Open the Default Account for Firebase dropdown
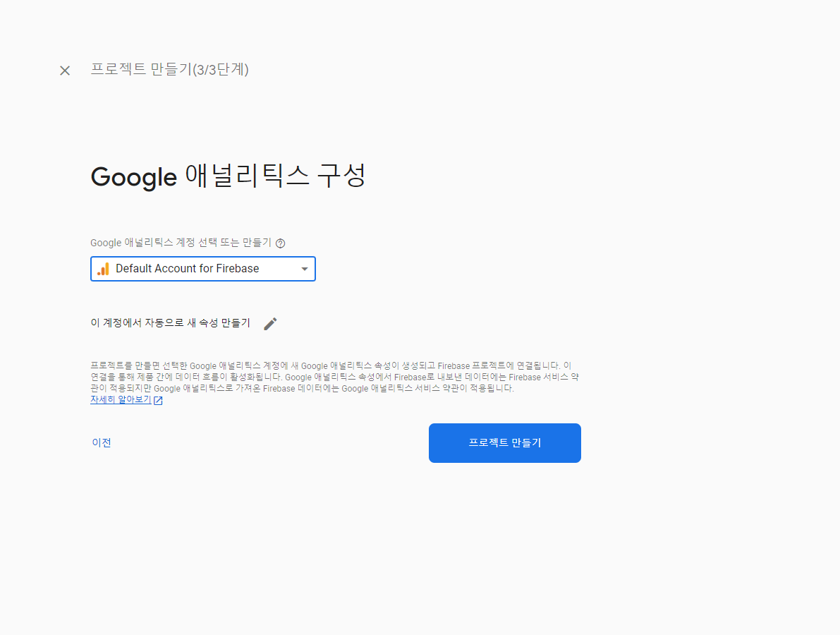 coord(203,269)
